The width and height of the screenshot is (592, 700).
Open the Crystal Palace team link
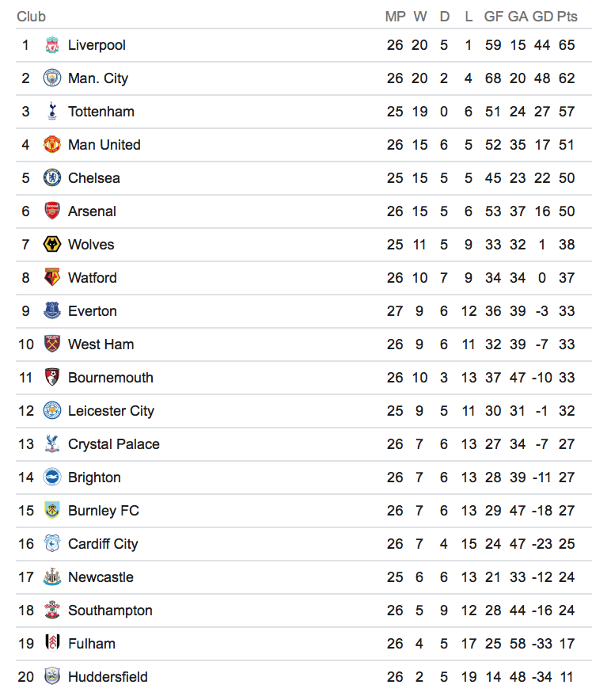113,444
